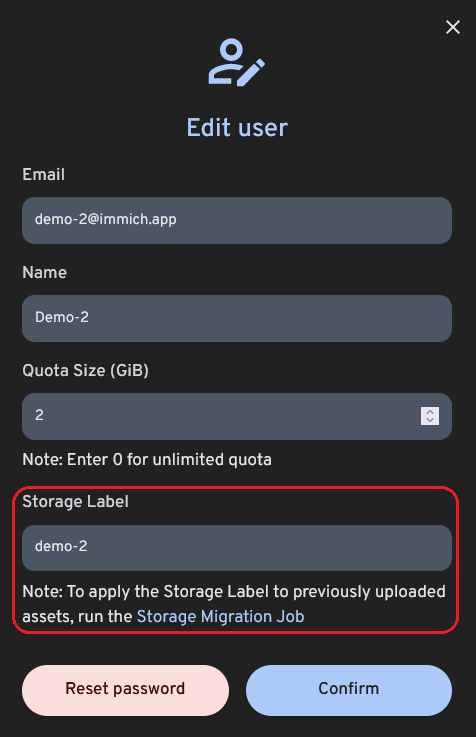Click the Edit user heading
Image resolution: width=476 pixels, height=737 pixels.
coord(237,127)
